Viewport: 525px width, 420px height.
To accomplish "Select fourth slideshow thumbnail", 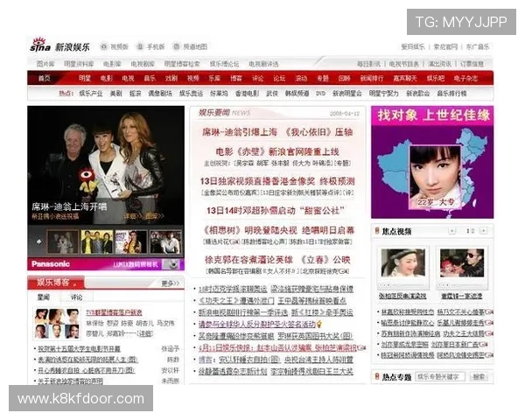I will click(x=165, y=241).
